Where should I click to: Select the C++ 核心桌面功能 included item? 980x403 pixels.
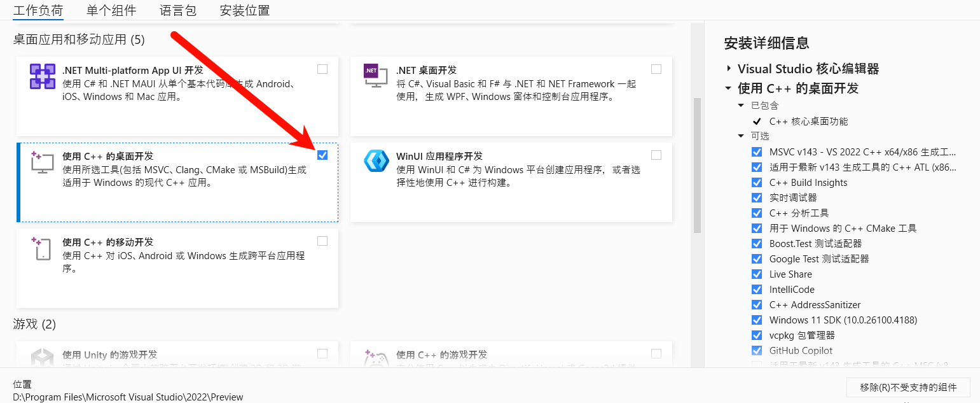click(808, 122)
